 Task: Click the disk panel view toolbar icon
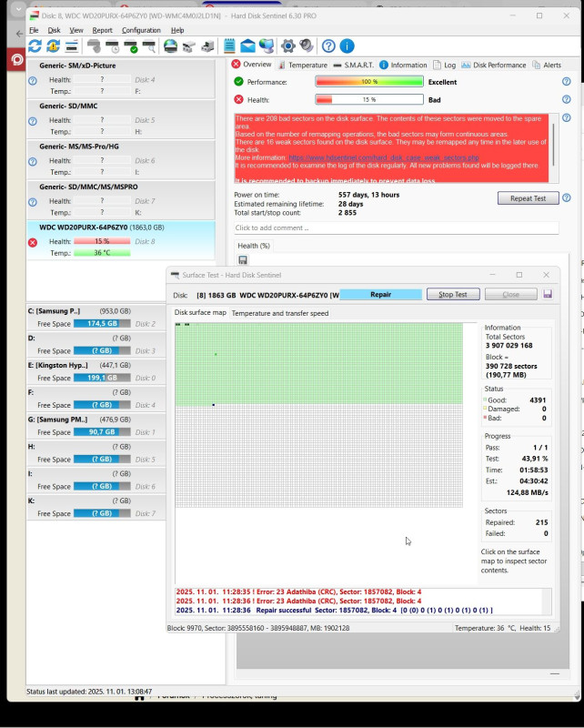(x=72, y=46)
